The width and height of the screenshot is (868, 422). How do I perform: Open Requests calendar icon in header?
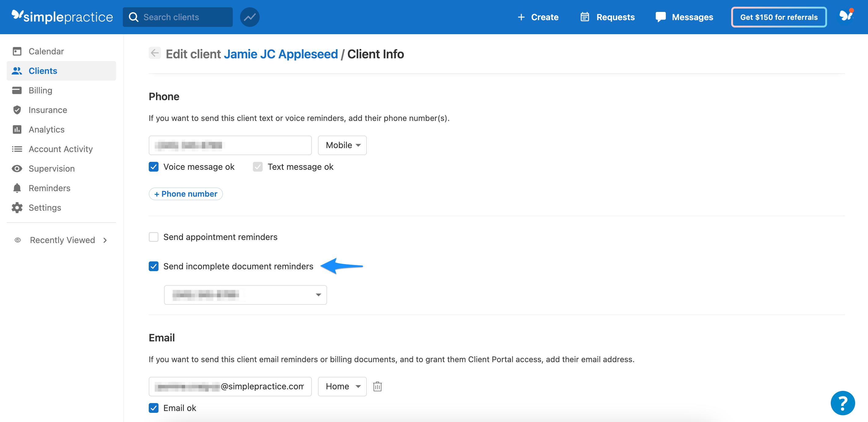pyautogui.click(x=585, y=17)
